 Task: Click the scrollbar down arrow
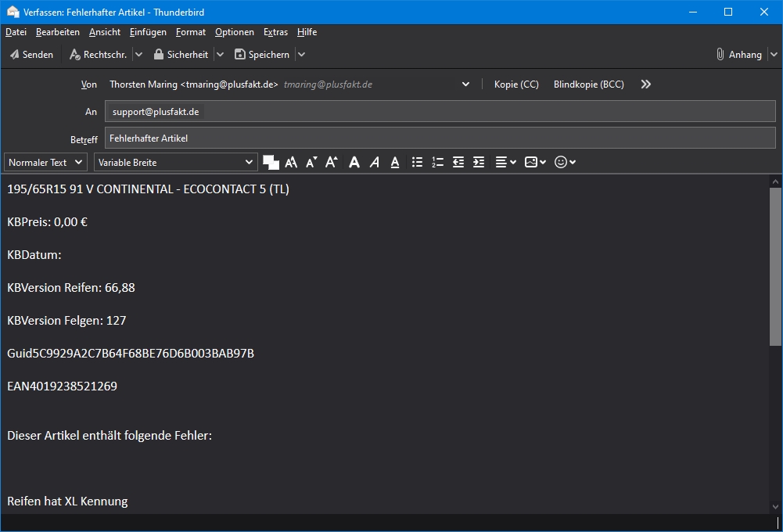pyautogui.click(x=775, y=506)
